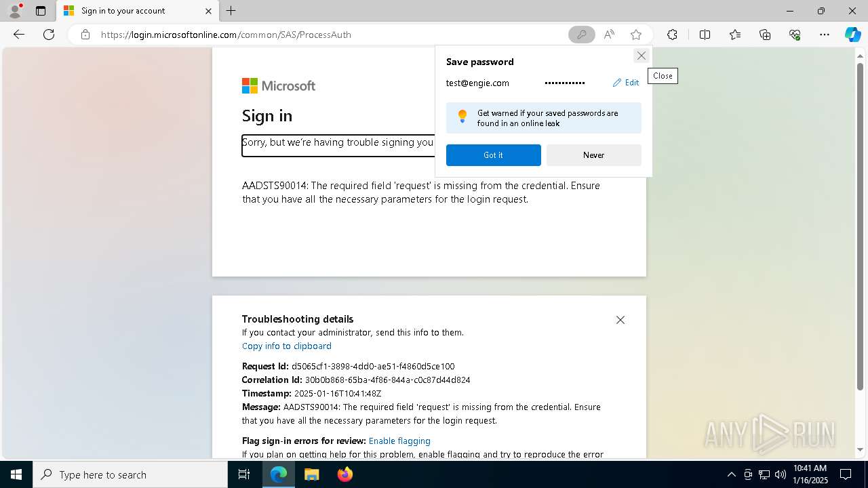Reload the page with the Refresh icon
Image resolution: width=868 pixels, height=488 pixels.
click(49, 35)
